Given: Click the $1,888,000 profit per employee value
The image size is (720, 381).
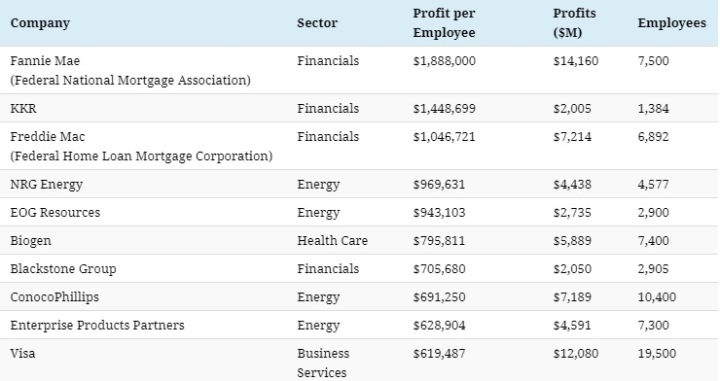Looking at the screenshot, I should pyautogui.click(x=444, y=61).
